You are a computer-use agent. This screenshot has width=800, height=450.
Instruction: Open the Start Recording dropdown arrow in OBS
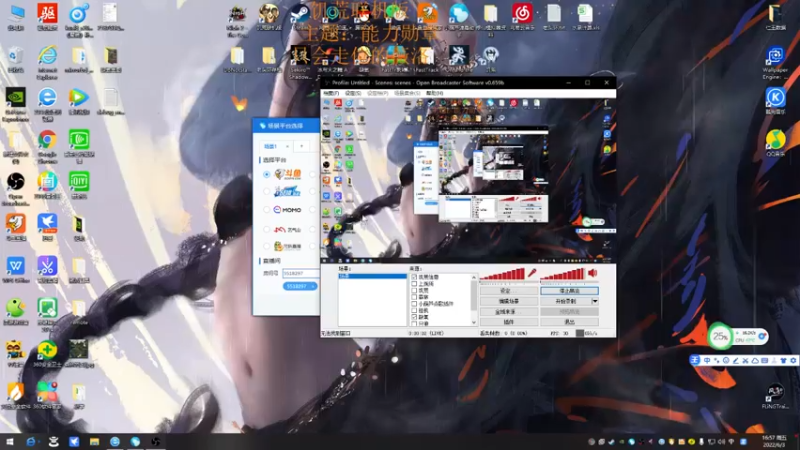coord(595,301)
